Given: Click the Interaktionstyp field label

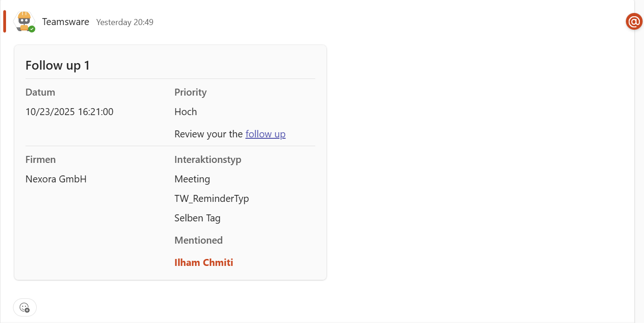Looking at the screenshot, I should (208, 160).
